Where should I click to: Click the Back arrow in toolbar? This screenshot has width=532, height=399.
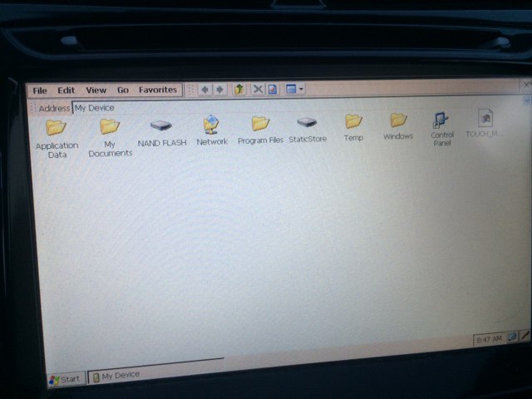pos(204,89)
